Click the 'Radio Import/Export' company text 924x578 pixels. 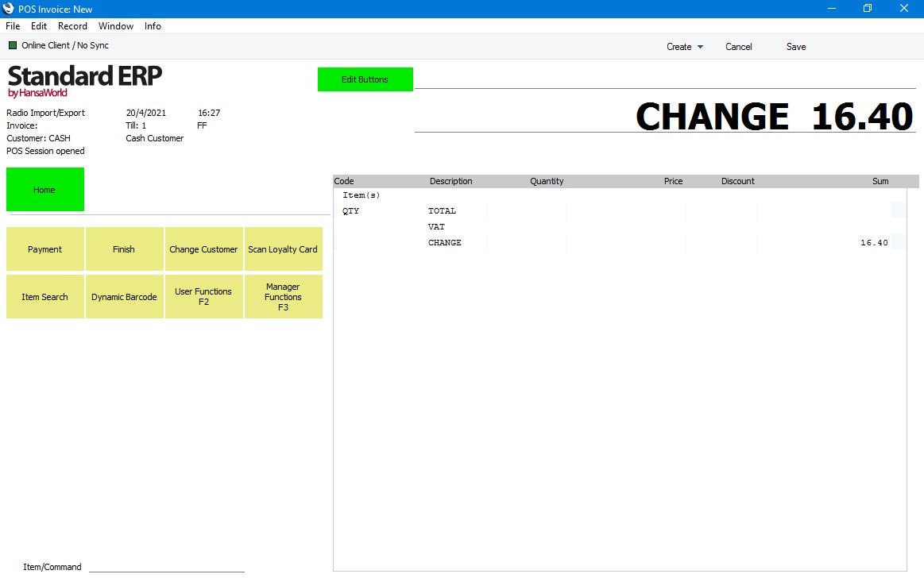click(45, 113)
